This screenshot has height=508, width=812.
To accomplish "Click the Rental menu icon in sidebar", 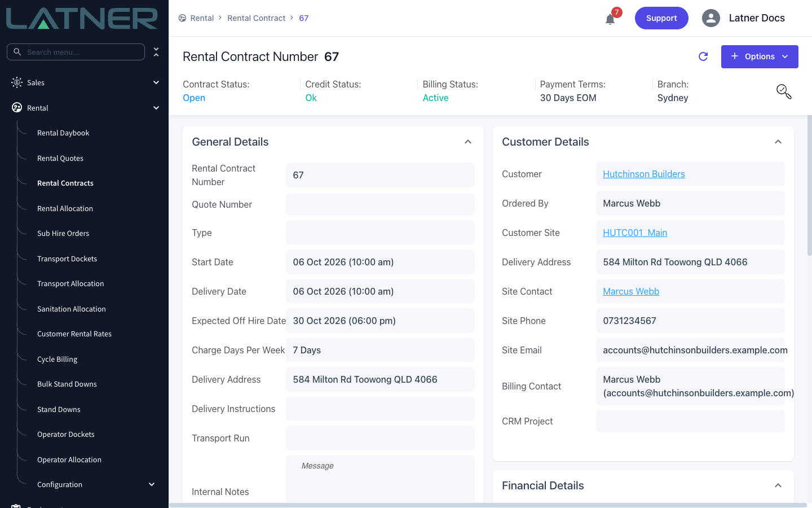I will [x=17, y=108].
